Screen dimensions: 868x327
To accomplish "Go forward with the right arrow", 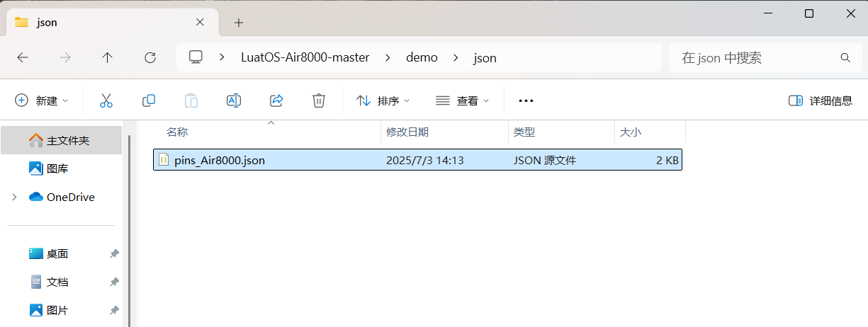I will (x=65, y=58).
